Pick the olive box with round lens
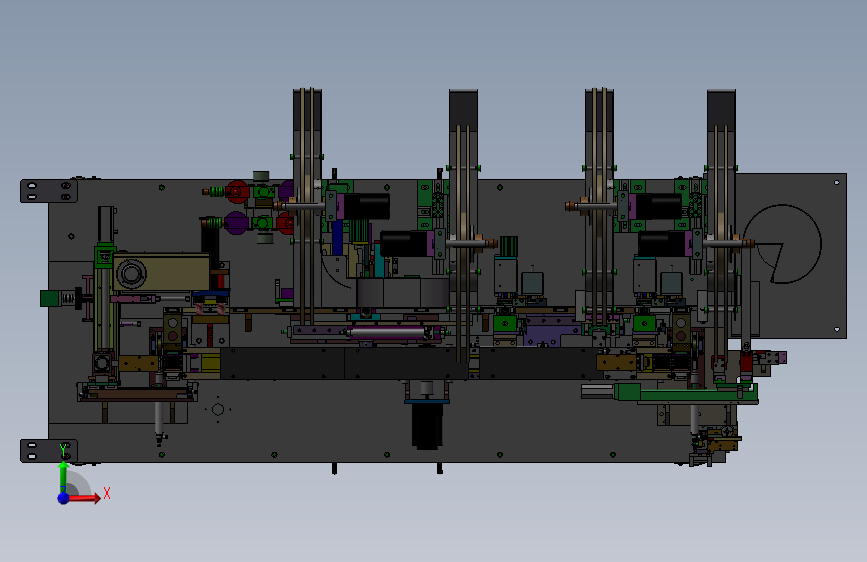Screen dimensions: 867x562 tap(161, 272)
